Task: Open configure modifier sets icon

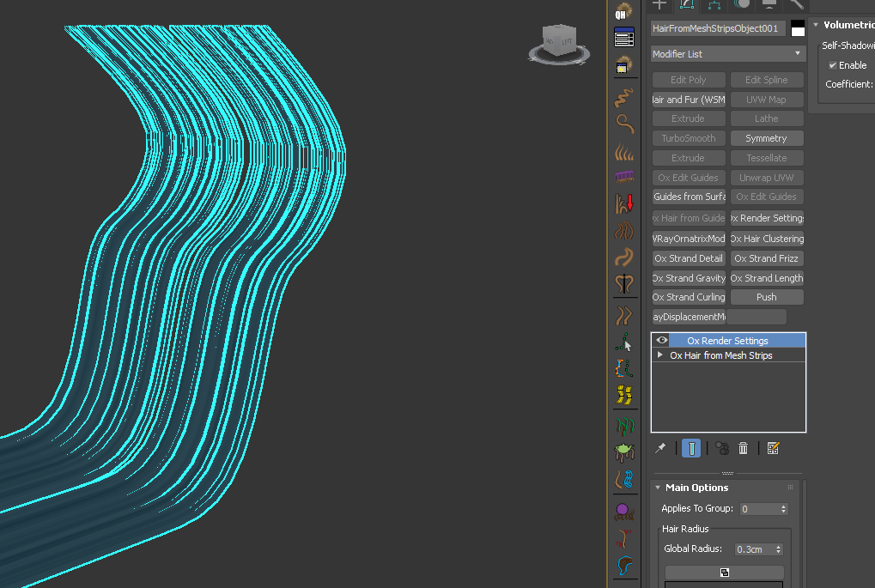Action: pyautogui.click(x=773, y=448)
